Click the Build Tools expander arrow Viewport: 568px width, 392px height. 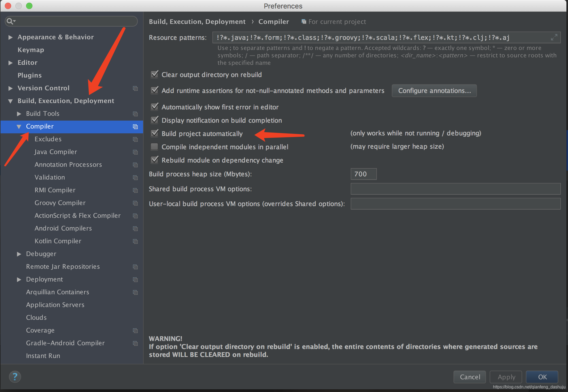19,113
